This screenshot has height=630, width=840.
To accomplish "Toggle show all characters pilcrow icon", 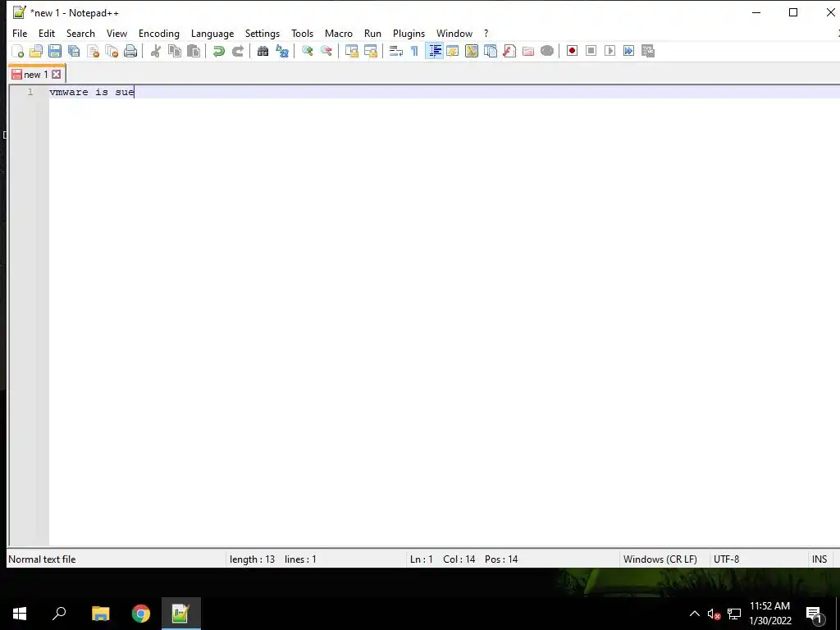I will (x=414, y=51).
